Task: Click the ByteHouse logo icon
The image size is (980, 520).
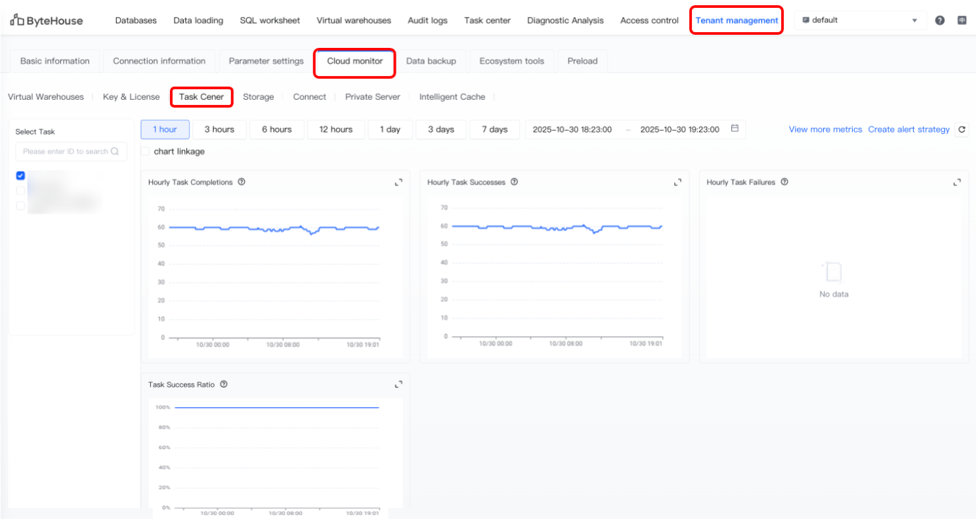Action: (17, 20)
